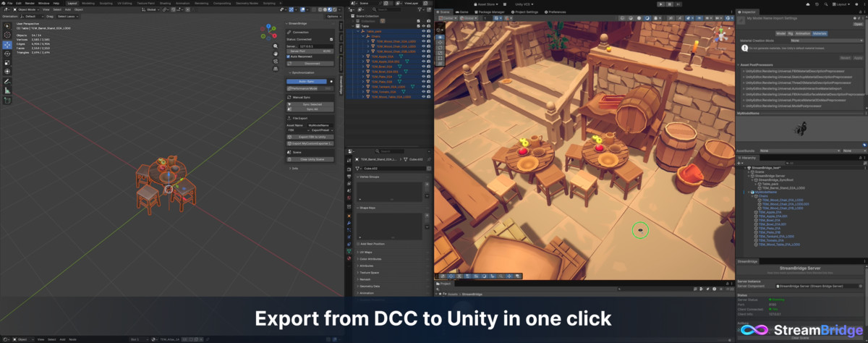Select the Blender Add Cube tool
Viewport: 868px width, 343px height.
[7, 100]
